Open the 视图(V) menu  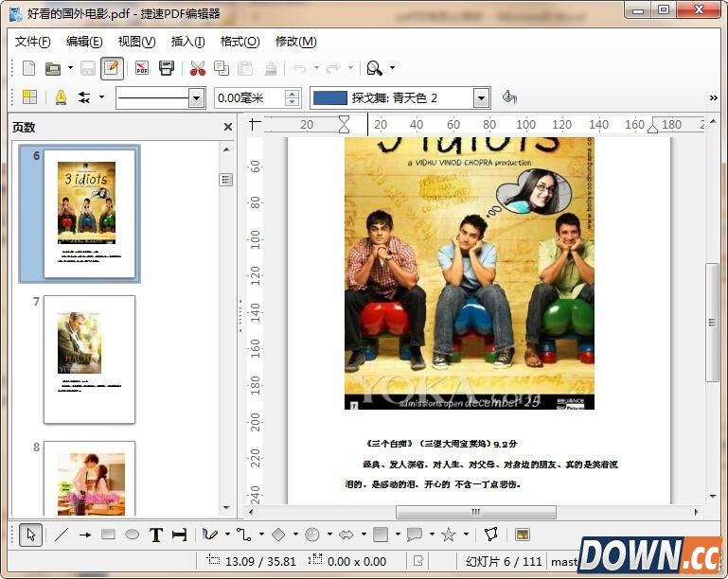click(136, 42)
